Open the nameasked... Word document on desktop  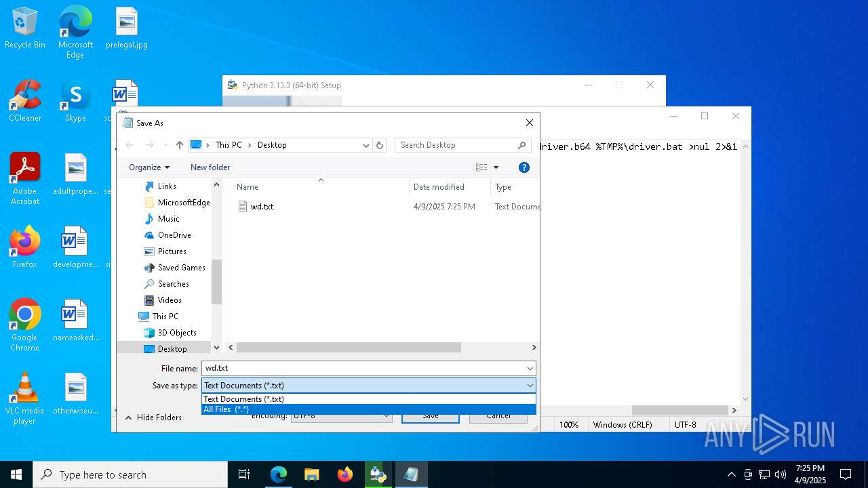pyautogui.click(x=75, y=321)
